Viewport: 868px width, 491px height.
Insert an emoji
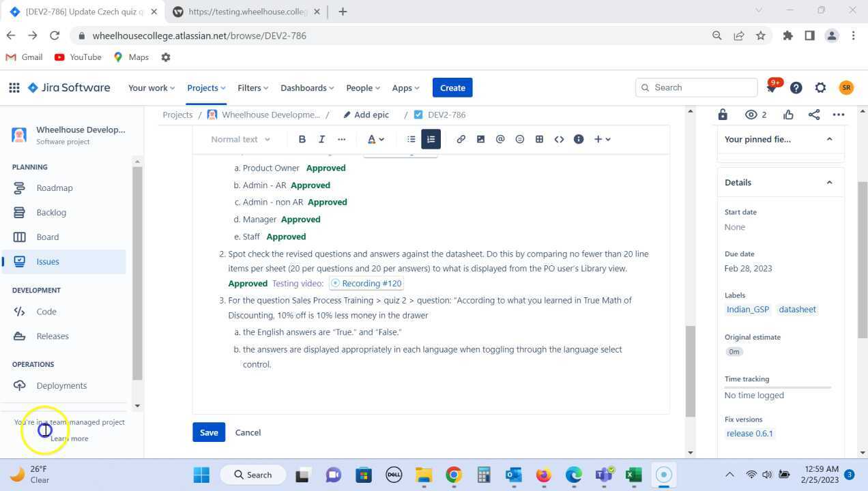(519, 139)
